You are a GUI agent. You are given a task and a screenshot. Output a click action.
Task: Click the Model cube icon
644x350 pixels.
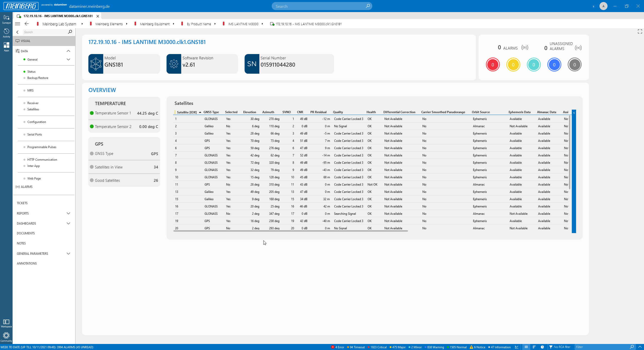click(96, 64)
